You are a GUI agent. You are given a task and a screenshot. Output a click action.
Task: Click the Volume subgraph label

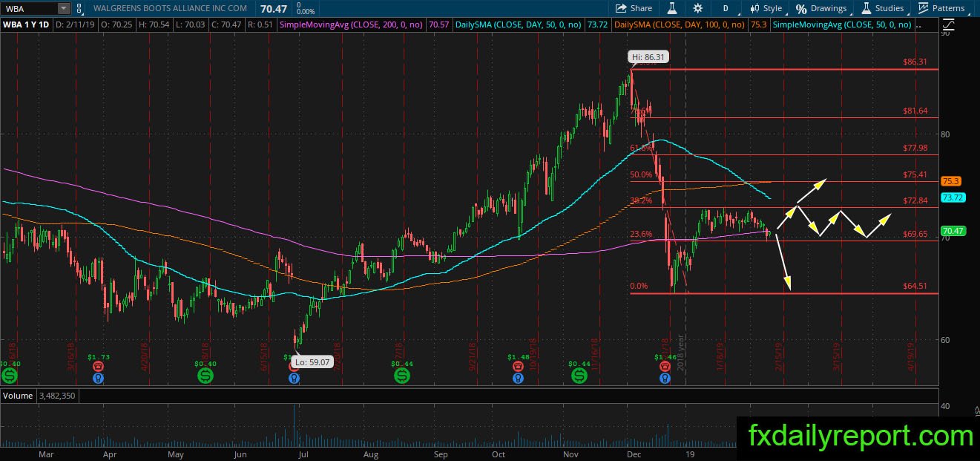click(17, 396)
